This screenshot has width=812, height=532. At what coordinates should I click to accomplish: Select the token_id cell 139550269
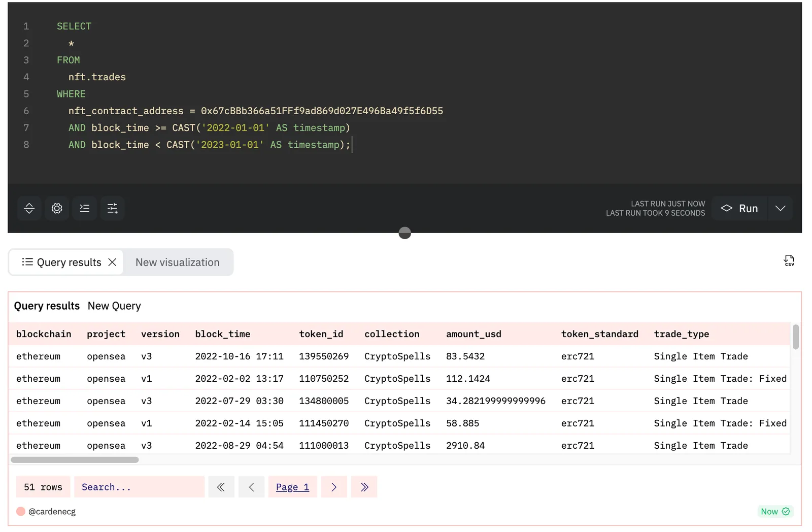(324, 356)
